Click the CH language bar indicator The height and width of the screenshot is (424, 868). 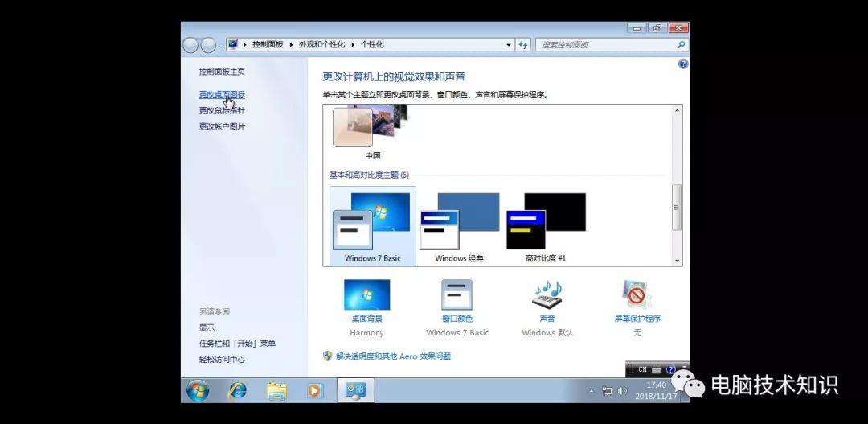(x=642, y=369)
